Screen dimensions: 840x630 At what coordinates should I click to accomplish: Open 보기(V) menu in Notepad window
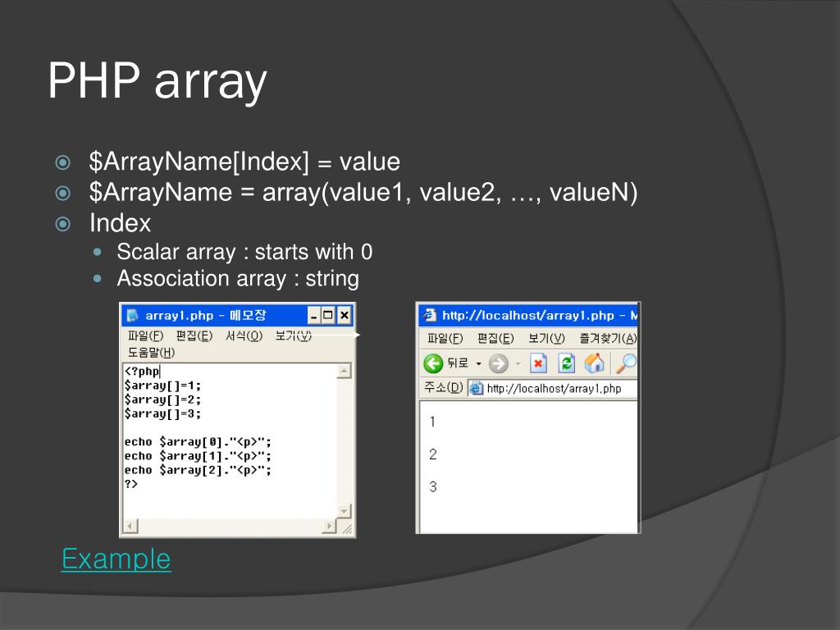[x=293, y=336]
